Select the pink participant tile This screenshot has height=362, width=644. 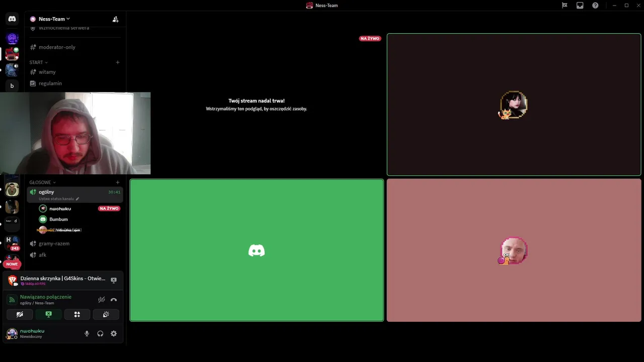(x=514, y=250)
